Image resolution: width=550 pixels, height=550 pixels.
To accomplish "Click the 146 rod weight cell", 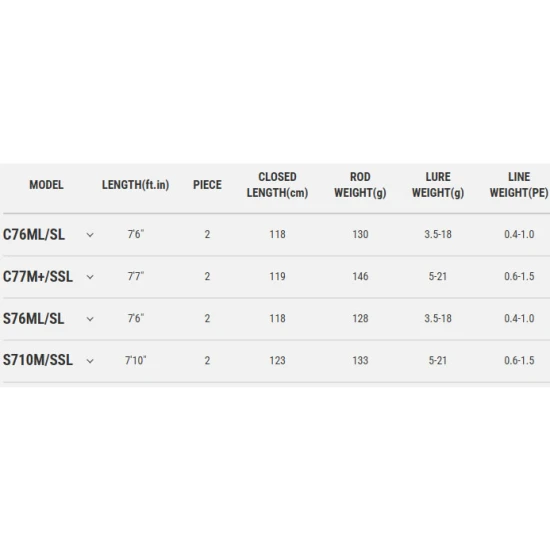I will point(360,276).
